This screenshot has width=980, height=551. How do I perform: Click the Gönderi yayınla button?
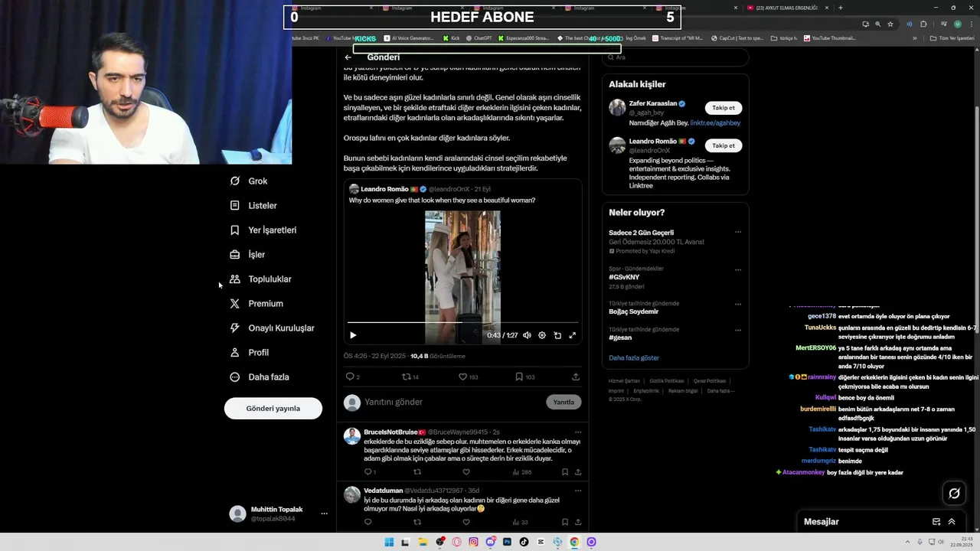point(273,409)
